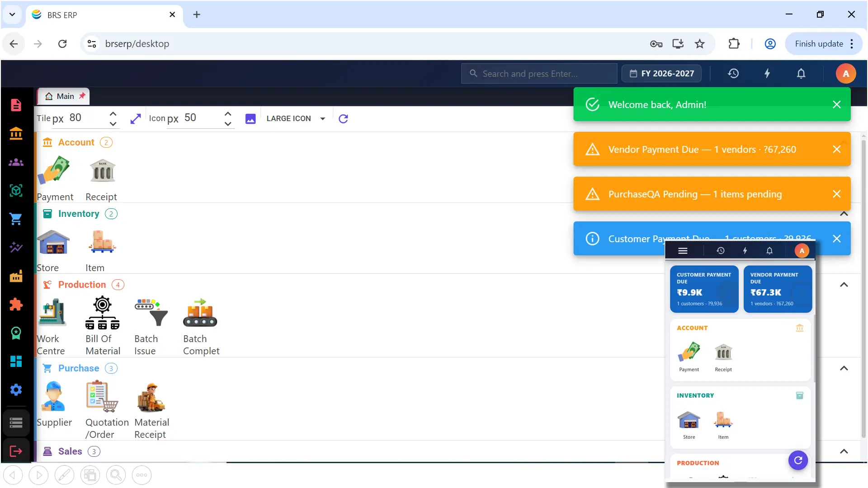Open the Supplier tile under Purchase
The width and height of the screenshot is (868, 488).
coord(54,404)
